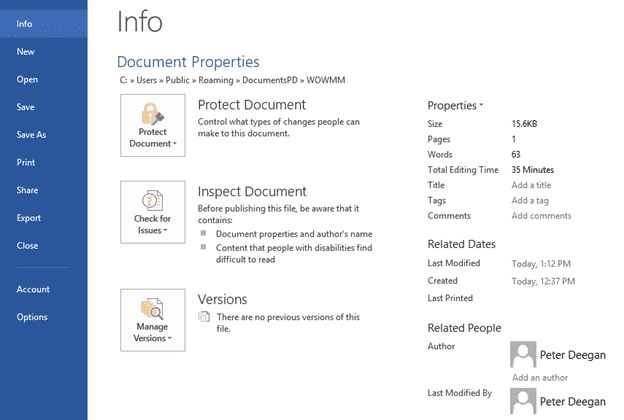This screenshot has width=624, height=420.
Task: Click Last Modified date Today, 1:12 PM
Action: coord(541,264)
